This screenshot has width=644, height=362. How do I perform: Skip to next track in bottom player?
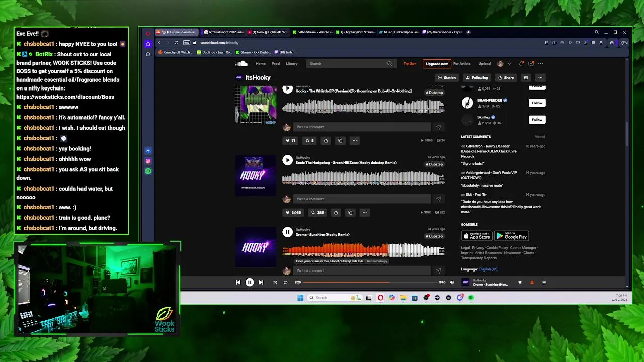(x=261, y=283)
